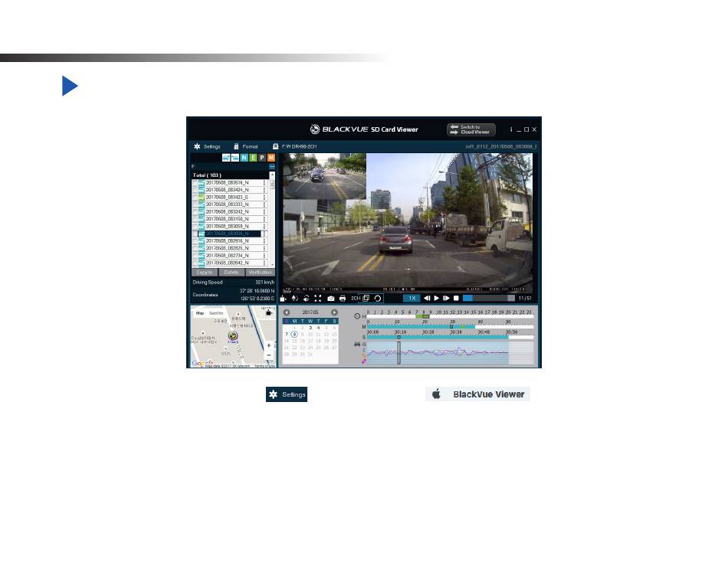
Task: Open Settings in the viewer toolbar
Action: pos(207,147)
